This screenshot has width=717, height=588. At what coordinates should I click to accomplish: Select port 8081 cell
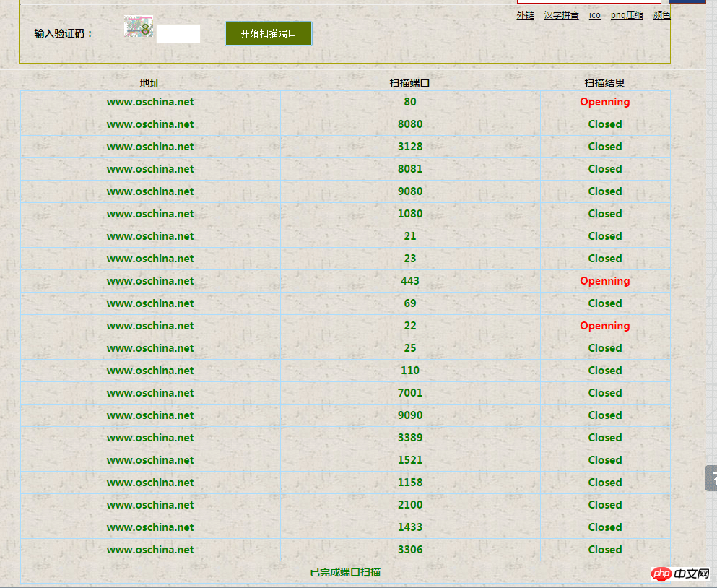410,169
